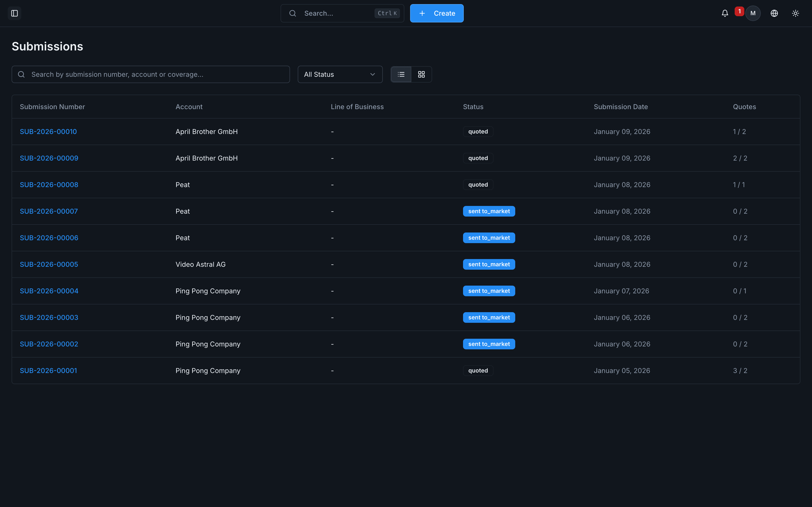Open the language globe icon
Viewport: 812px width, 507px height.
pos(774,14)
